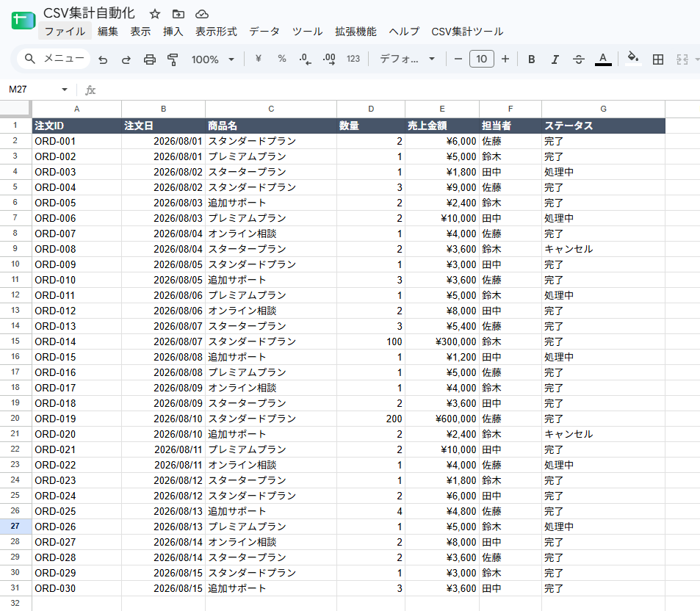Image resolution: width=700 pixels, height=611 pixels.
Task: Decrease font size with minus
Action: point(458,59)
